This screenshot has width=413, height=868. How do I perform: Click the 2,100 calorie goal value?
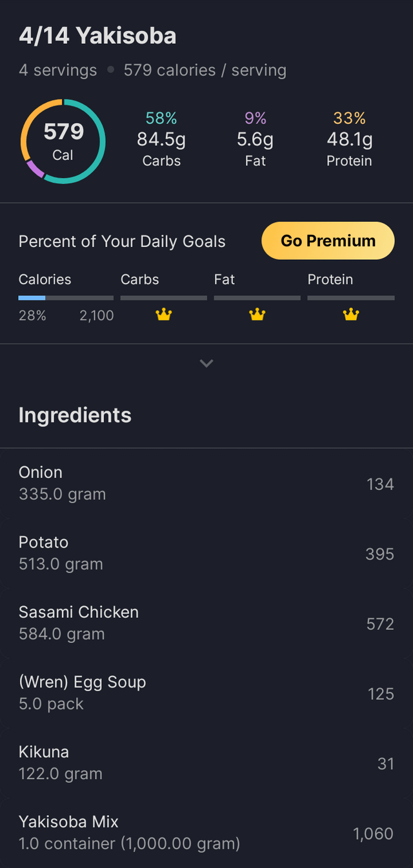[97, 315]
